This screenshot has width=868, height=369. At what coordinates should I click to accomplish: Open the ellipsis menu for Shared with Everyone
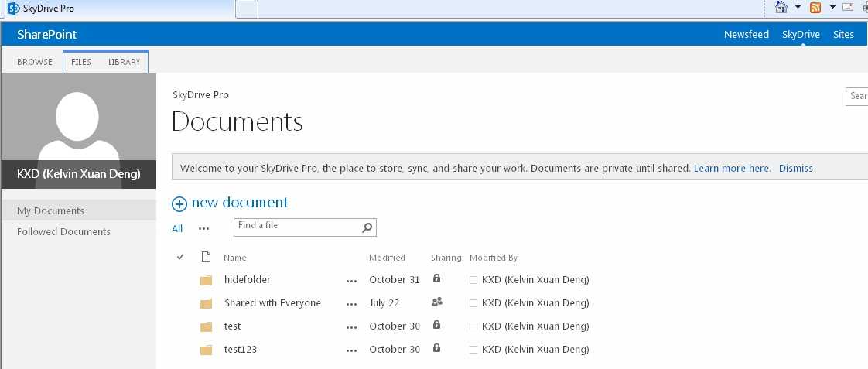(351, 304)
